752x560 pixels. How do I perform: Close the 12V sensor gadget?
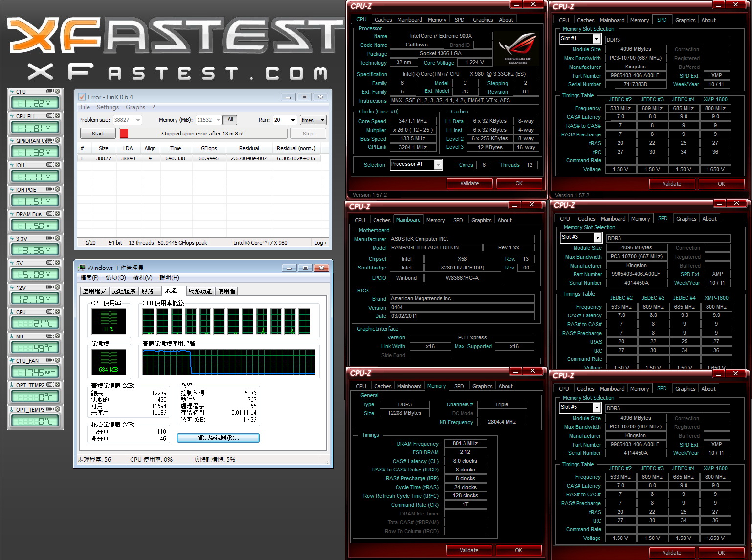(x=57, y=287)
